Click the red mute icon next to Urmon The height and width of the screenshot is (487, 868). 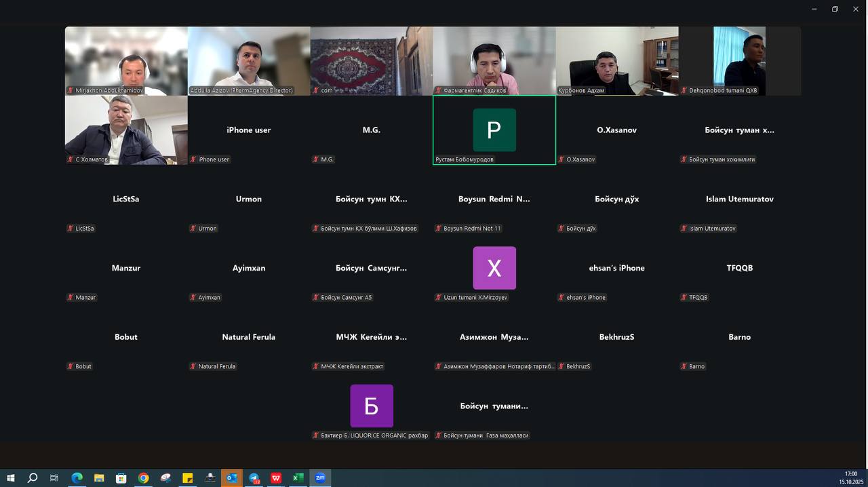tap(193, 228)
